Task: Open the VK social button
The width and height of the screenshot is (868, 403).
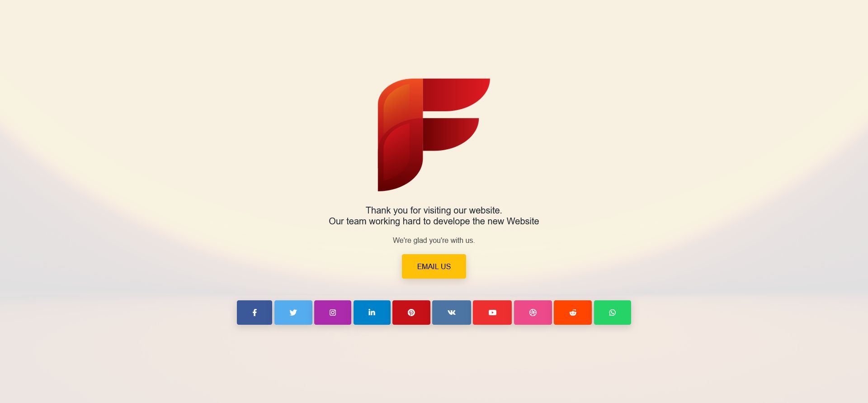Action: coord(452,313)
